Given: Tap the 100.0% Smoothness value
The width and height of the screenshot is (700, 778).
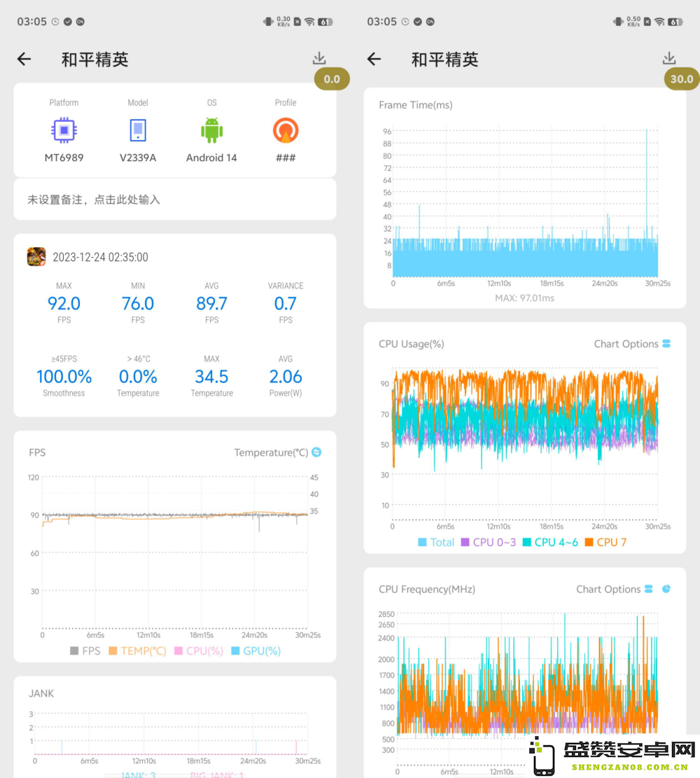Looking at the screenshot, I should (x=64, y=377).
